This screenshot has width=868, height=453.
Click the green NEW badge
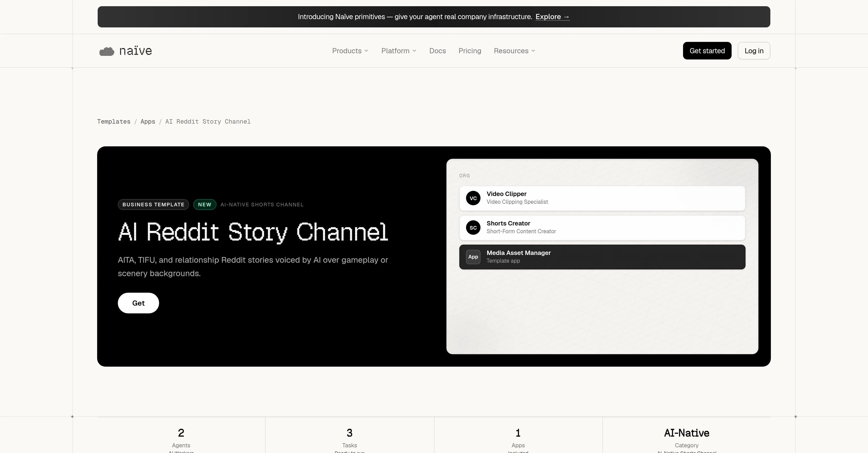[x=205, y=205]
